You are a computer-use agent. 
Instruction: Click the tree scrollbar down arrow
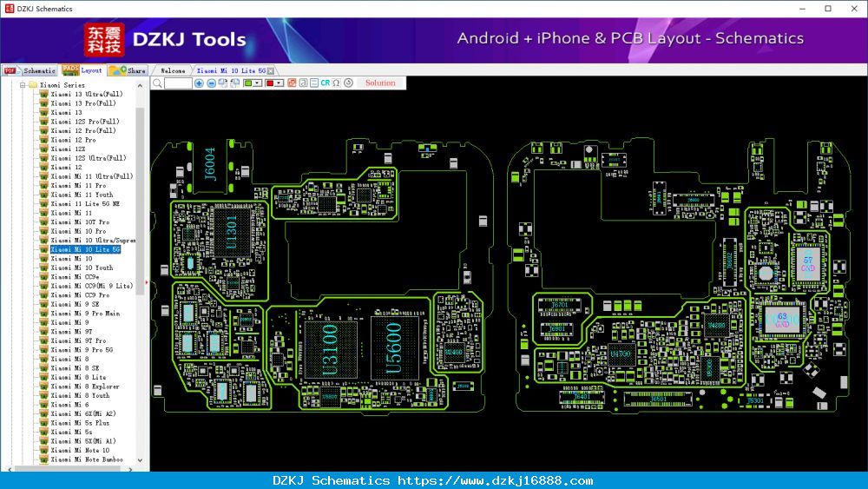[140, 460]
